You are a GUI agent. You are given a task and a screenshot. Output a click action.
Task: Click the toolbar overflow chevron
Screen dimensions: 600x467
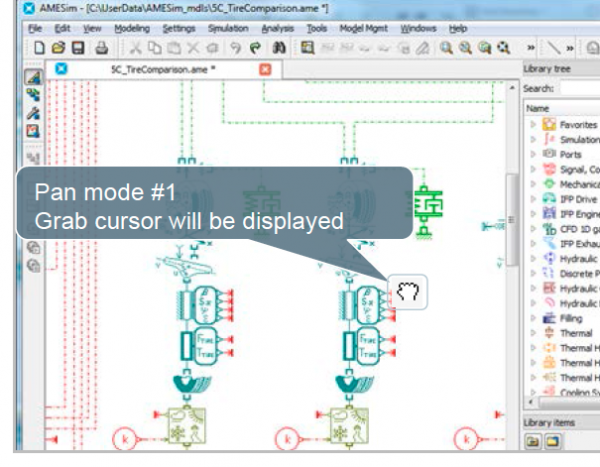[x=530, y=47]
